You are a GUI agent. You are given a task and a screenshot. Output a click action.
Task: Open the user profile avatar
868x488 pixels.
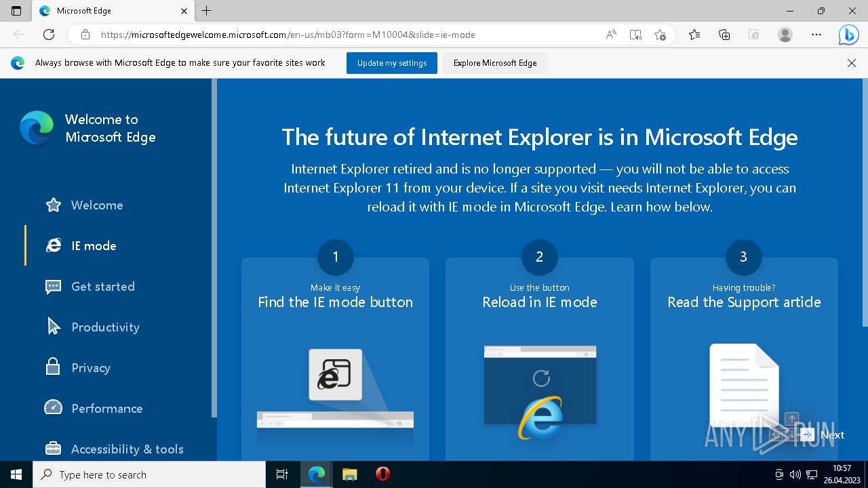tap(785, 35)
